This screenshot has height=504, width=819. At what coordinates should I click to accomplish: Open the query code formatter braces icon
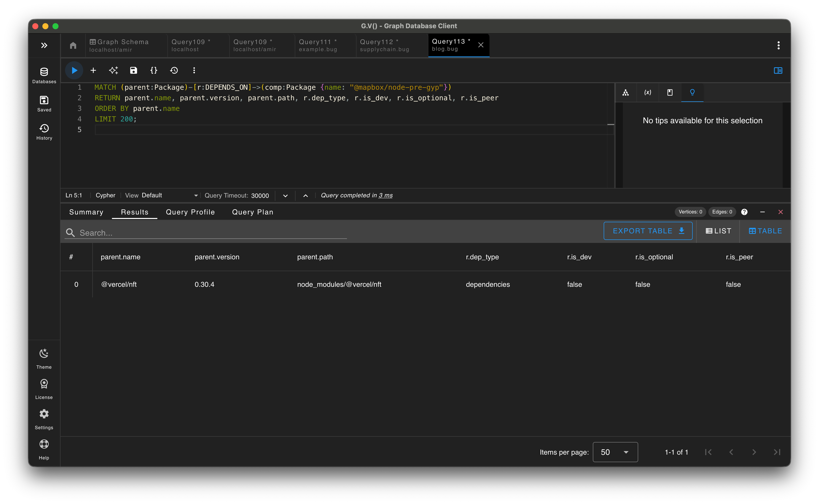click(x=154, y=70)
